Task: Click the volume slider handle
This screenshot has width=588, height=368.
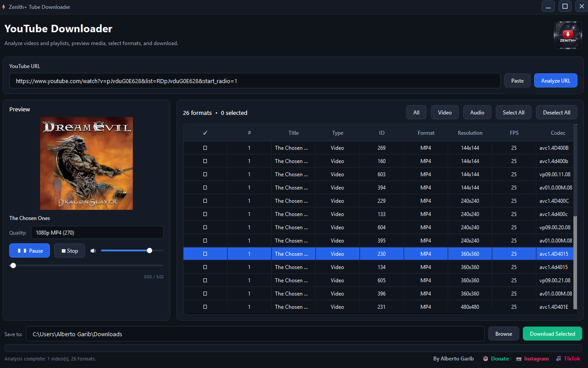Action: (149, 251)
